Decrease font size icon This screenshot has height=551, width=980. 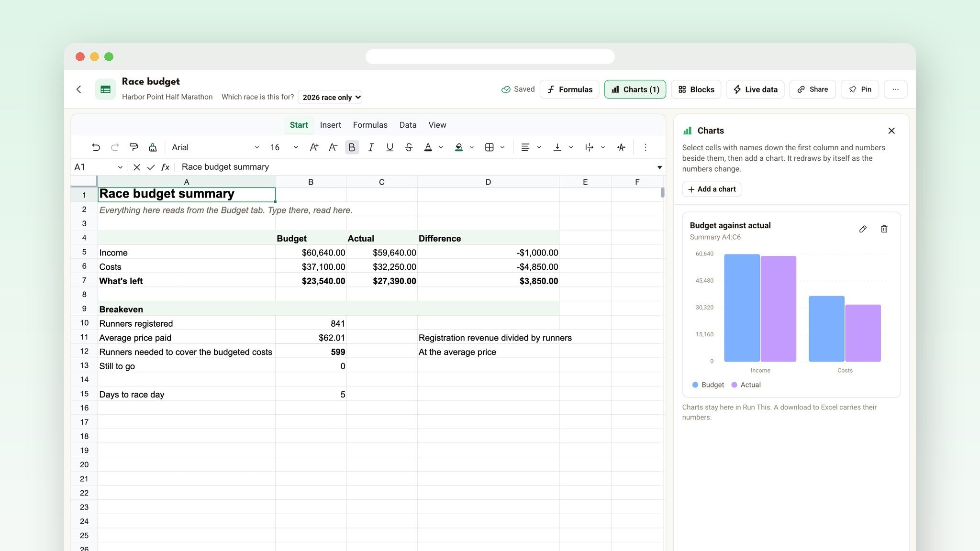click(333, 147)
